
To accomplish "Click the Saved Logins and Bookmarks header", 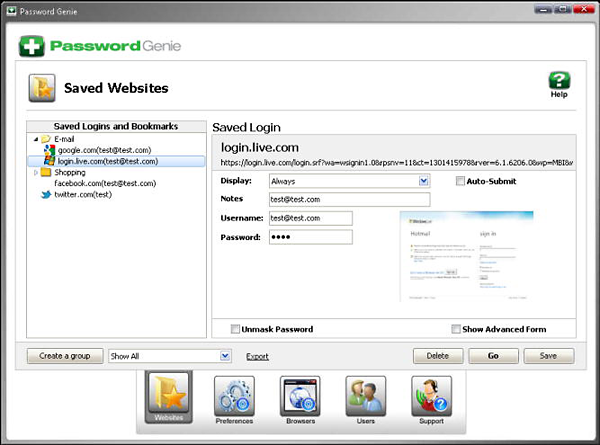I will pyautogui.click(x=116, y=126).
